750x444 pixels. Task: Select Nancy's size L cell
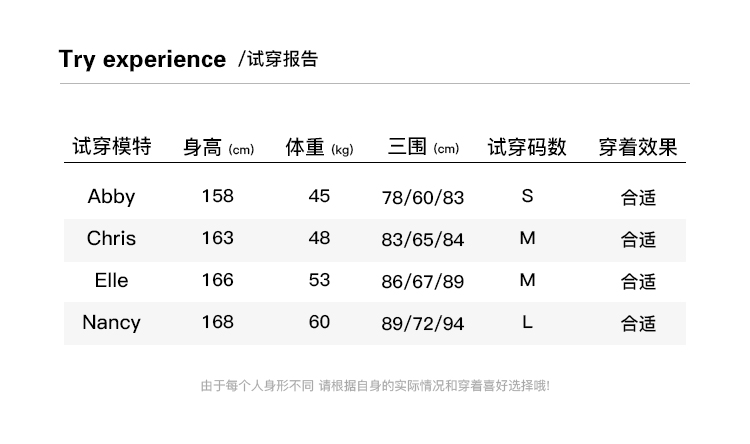coord(527,322)
